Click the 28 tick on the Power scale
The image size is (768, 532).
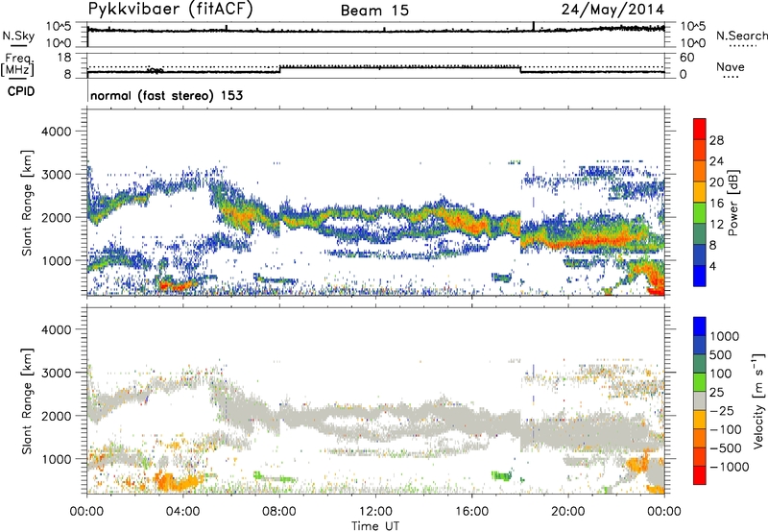716,140
